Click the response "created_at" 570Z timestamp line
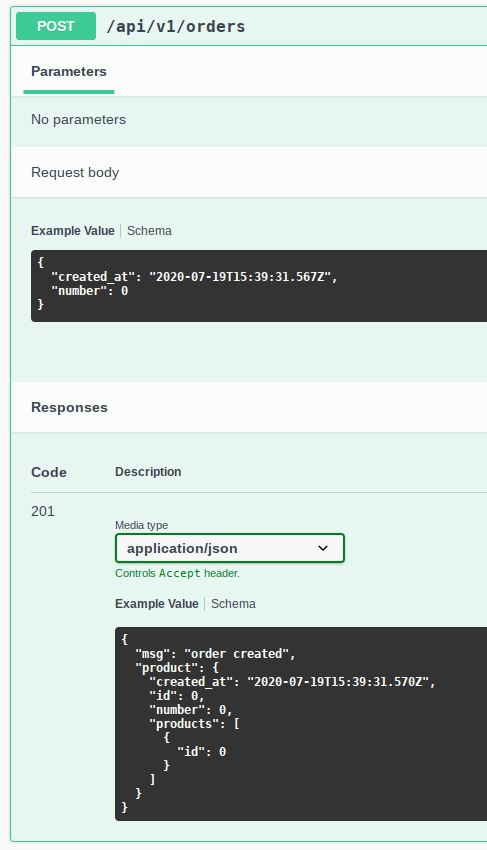This screenshot has width=487, height=850. tap(292, 681)
